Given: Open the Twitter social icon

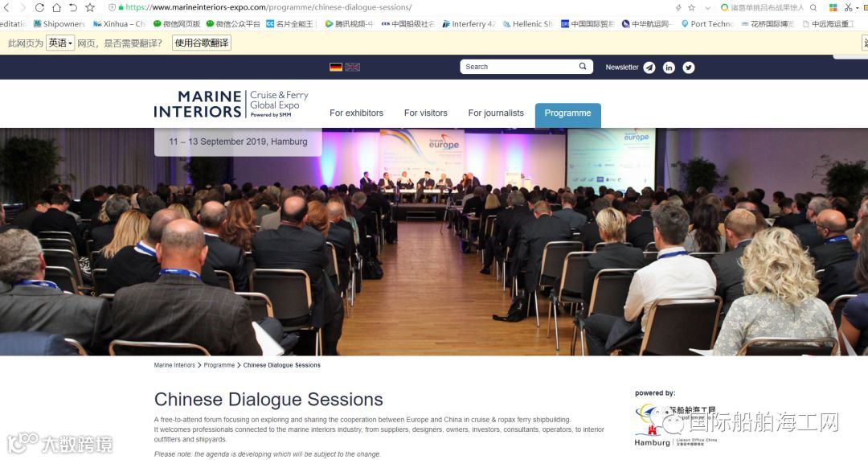Looking at the screenshot, I should click(x=688, y=68).
